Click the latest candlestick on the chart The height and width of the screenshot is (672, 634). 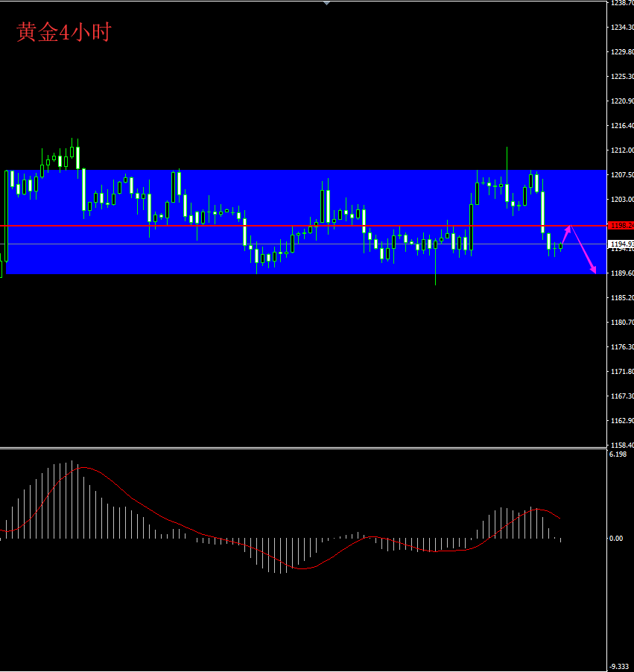tap(561, 246)
